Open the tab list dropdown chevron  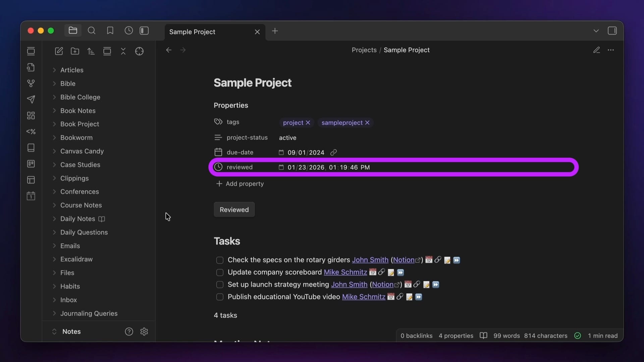coord(596,31)
